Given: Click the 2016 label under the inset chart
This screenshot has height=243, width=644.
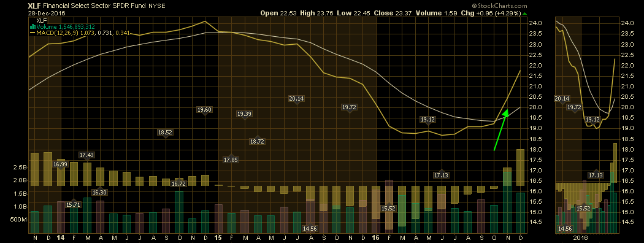Looking at the screenshot, I should pyautogui.click(x=581, y=238).
